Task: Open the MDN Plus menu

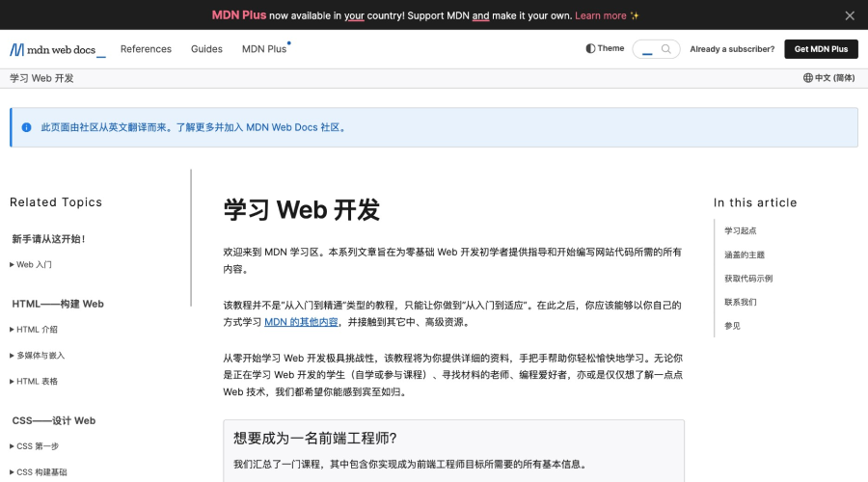Action: coord(264,49)
